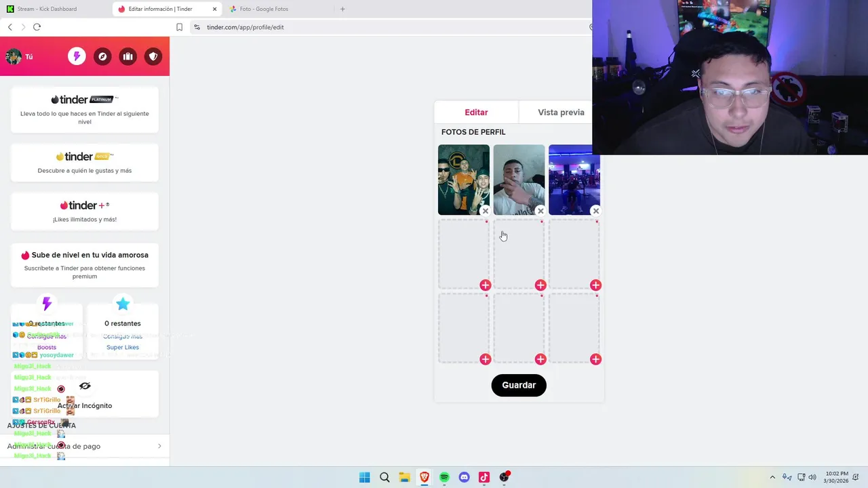The height and width of the screenshot is (488, 868).
Task: Open a new browser tab
Action: 342,9
